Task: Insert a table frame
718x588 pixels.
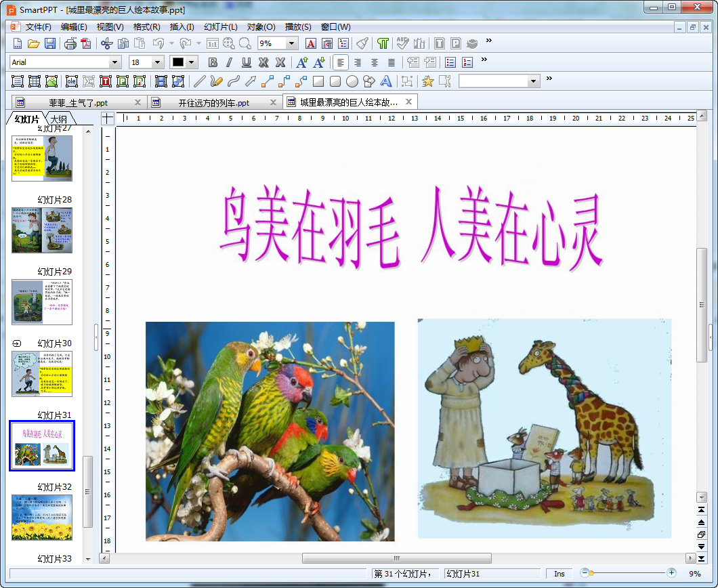Action: point(35,81)
